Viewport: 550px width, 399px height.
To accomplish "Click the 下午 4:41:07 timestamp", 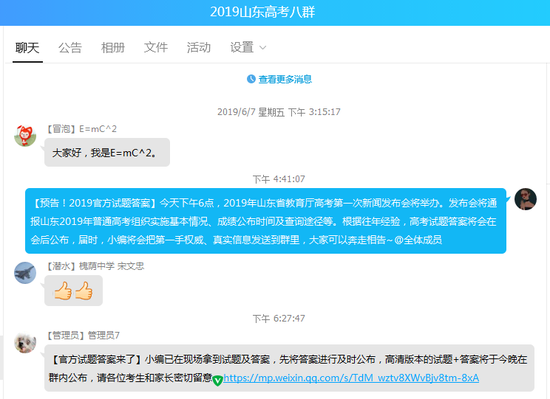I will 279,179.
